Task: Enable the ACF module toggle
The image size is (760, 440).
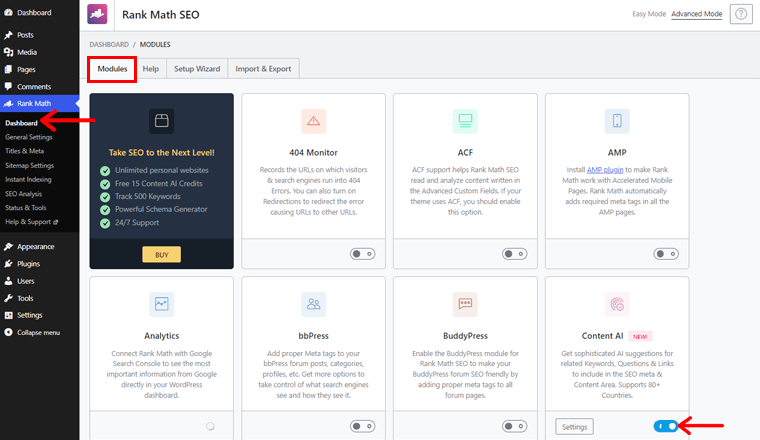Action: 514,254
